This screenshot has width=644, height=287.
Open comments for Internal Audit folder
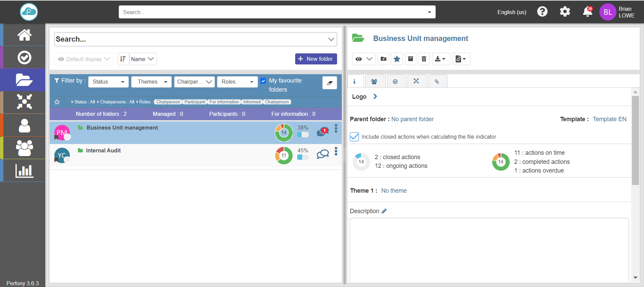pos(322,154)
